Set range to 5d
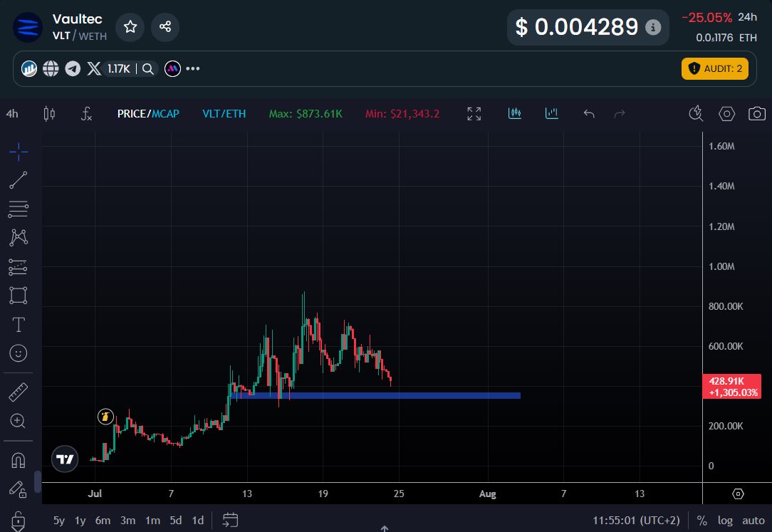 pyautogui.click(x=176, y=520)
